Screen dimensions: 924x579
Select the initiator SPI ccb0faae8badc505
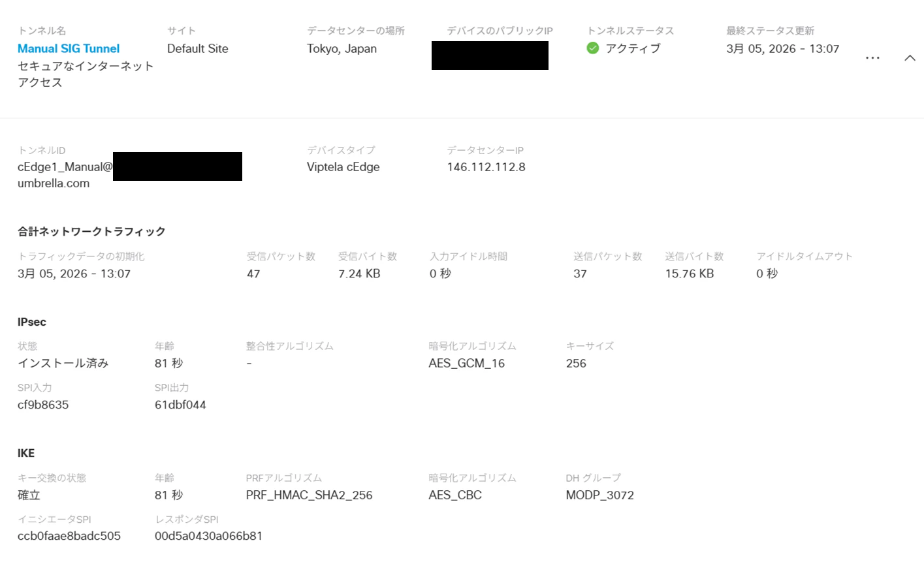[x=69, y=536]
